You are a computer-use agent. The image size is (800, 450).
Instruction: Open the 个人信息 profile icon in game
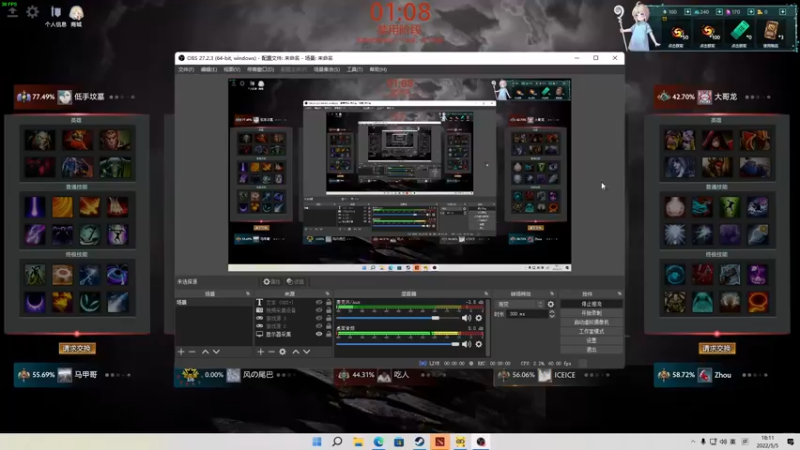tap(56, 16)
